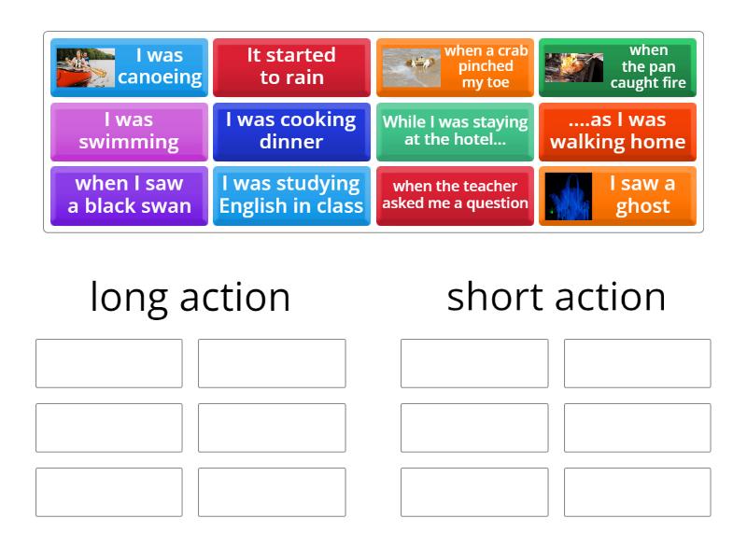Click 'when the teacher asked me a question' tile
Viewport: 747px width, 560px height.
[455, 195]
